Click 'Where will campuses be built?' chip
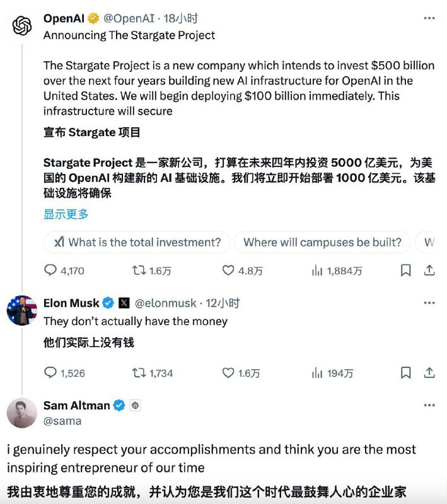 pos(322,242)
